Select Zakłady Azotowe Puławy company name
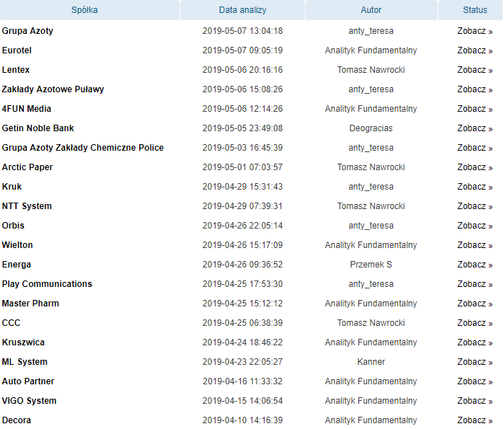The height and width of the screenshot is (429, 504). [53, 89]
